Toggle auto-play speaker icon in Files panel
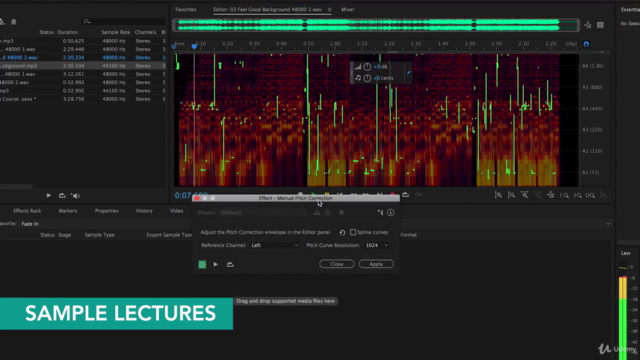The width and height of the screenshot is (640, 360). (x=76, y=196)
